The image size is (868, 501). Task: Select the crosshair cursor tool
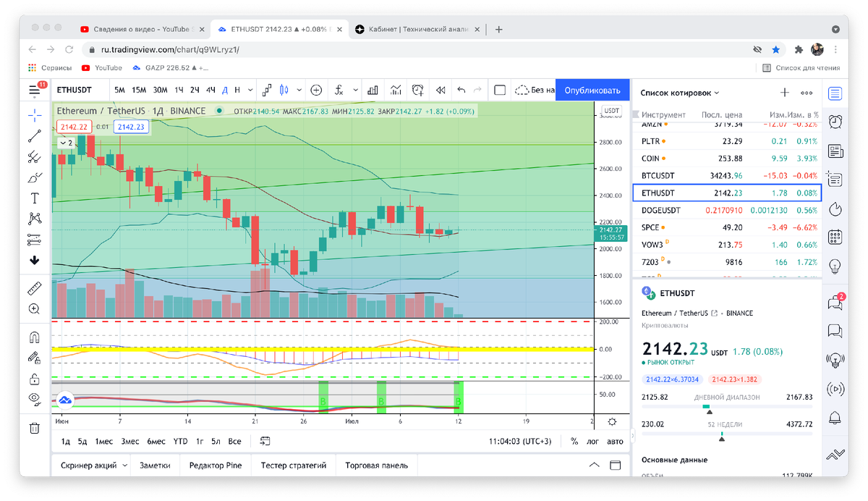pos(34,114)
